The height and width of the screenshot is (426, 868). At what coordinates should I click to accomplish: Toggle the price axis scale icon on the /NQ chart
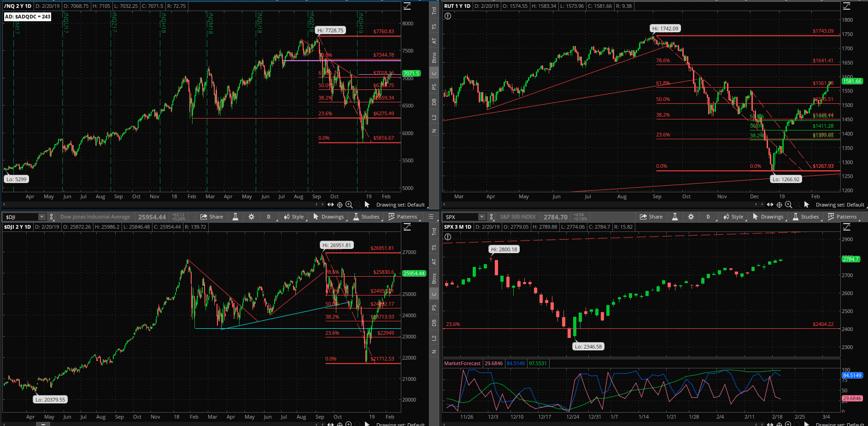click(407, 6)
